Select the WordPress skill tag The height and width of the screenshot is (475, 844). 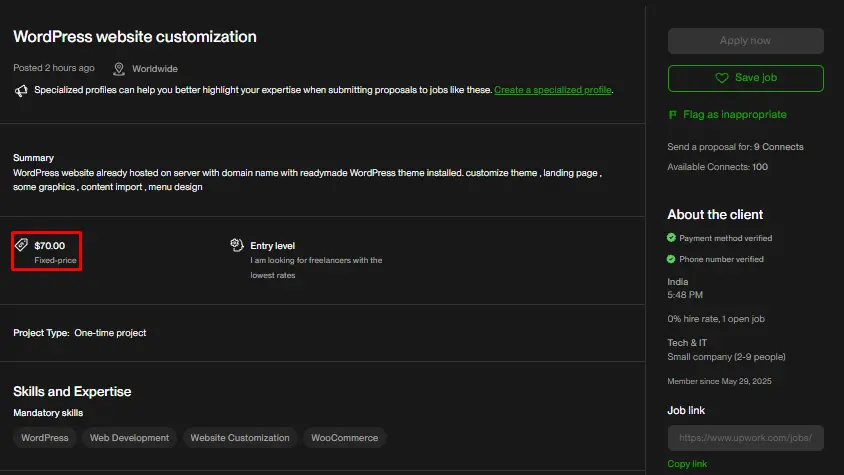pyautogui.click(x=45, y=438)
